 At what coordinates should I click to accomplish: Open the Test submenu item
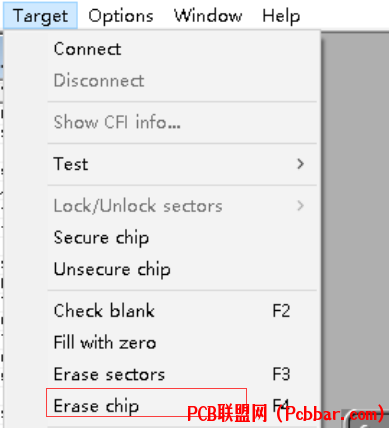[182, 164]
